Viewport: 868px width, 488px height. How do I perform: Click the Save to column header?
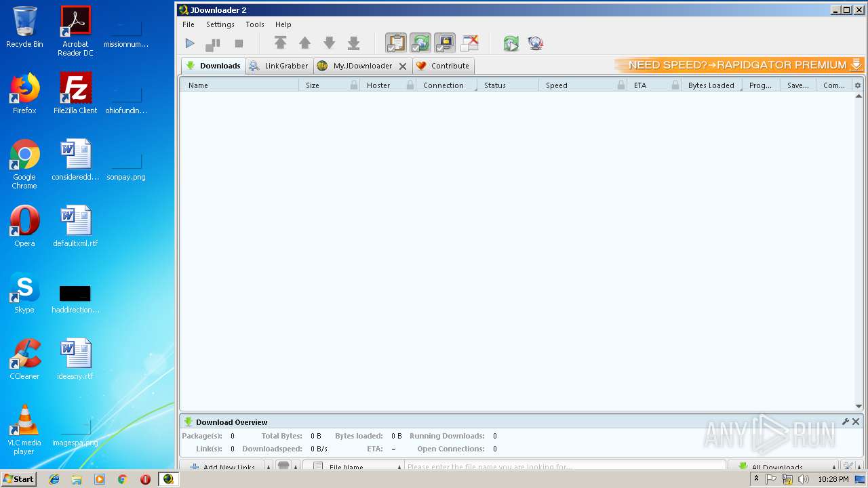click(798, 85)
